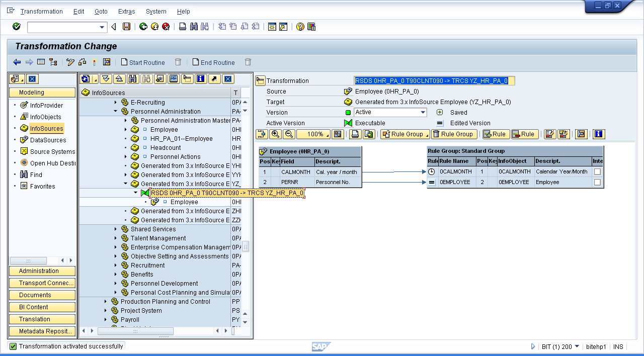644x356 pixels.
Task: Click the Create New Session icon
Action: point(272,27)
